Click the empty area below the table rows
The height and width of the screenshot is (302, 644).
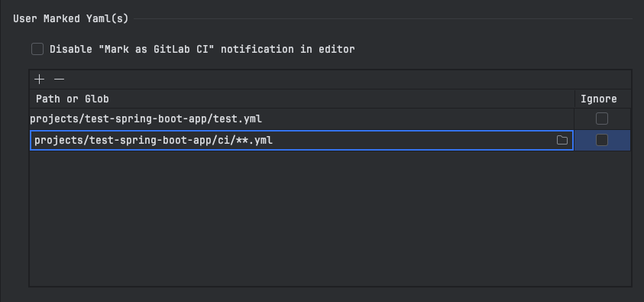coord(330,218)
